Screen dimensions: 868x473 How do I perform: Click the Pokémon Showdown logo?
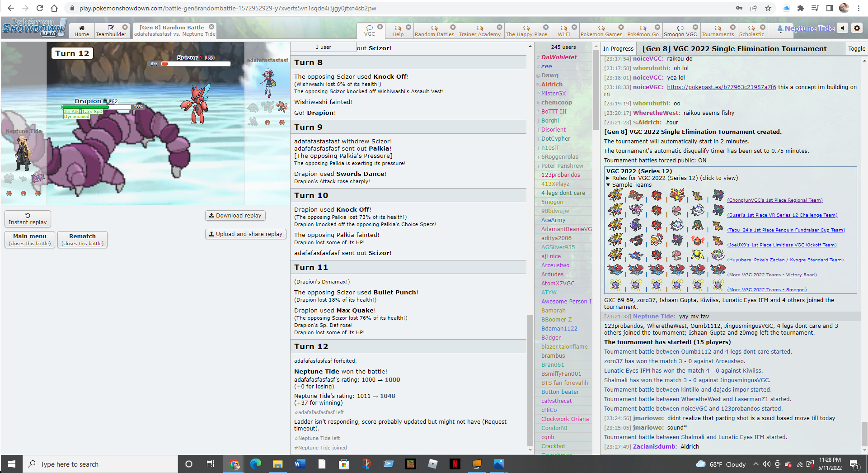click(x=34, y=28)
